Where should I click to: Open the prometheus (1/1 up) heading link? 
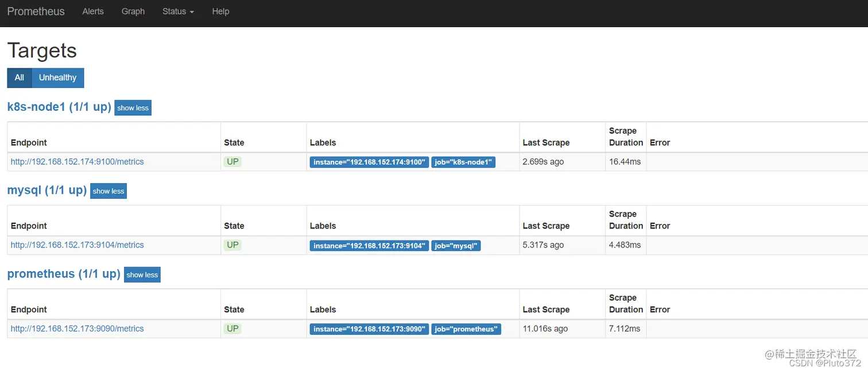pyautogui.click(x=64, y=274)
